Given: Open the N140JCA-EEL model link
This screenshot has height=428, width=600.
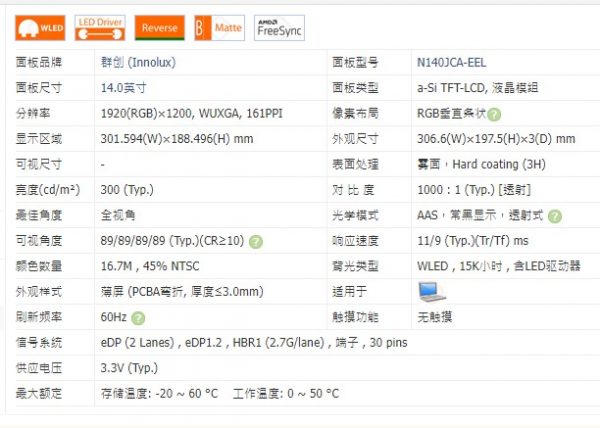Looking at the screenshot, I should tap(452, 62).
